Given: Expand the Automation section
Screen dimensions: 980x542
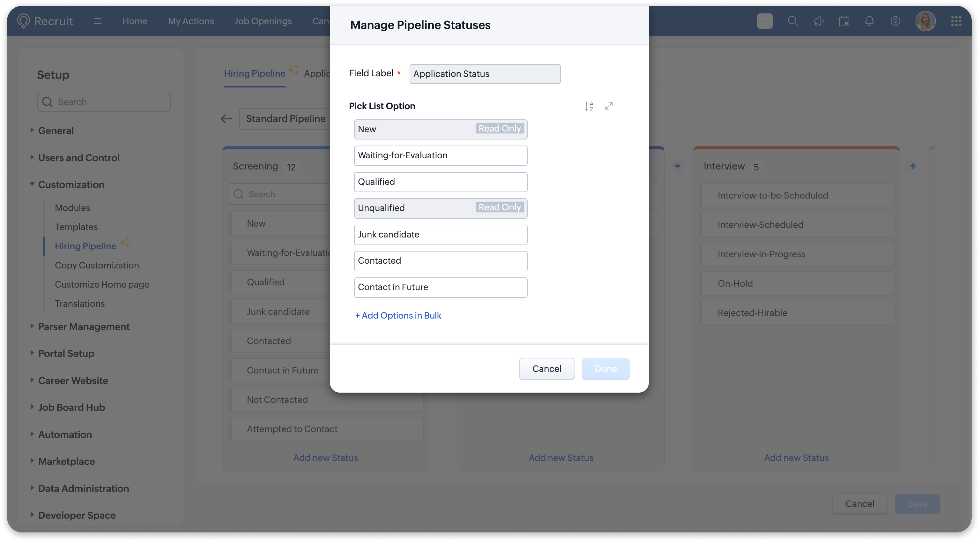Looking at the screenshot, I should point(32,434).
